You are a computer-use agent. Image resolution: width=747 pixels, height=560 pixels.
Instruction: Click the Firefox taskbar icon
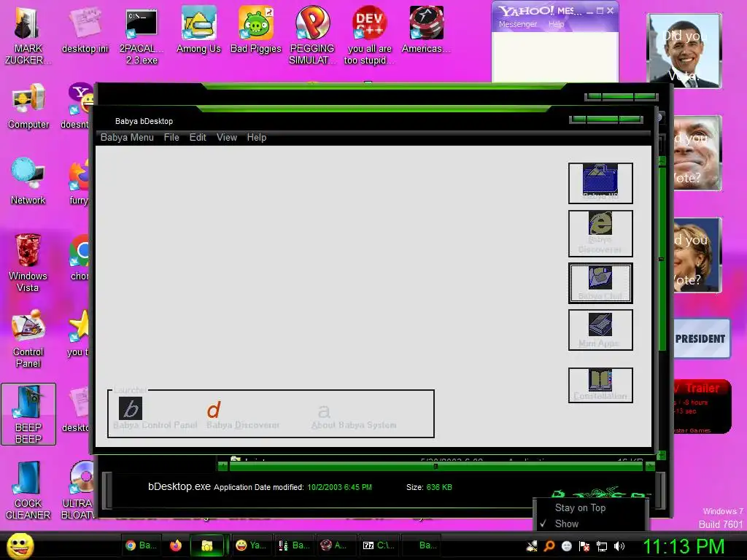click(176, 545)
